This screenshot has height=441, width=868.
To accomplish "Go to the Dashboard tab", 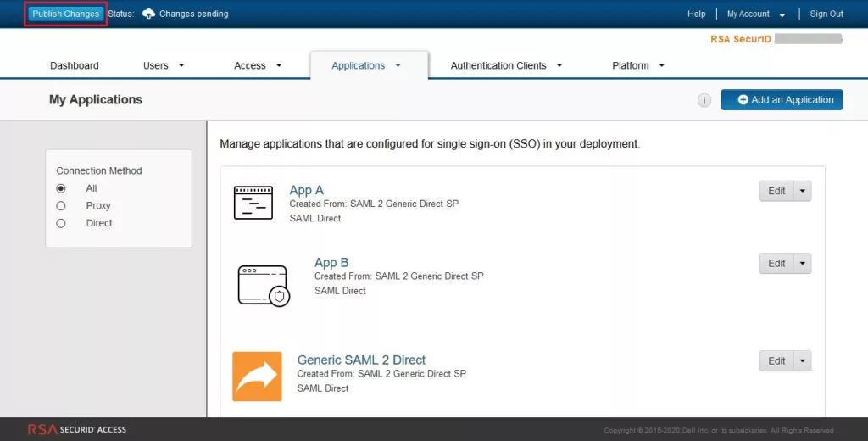I will click(75, 65).
